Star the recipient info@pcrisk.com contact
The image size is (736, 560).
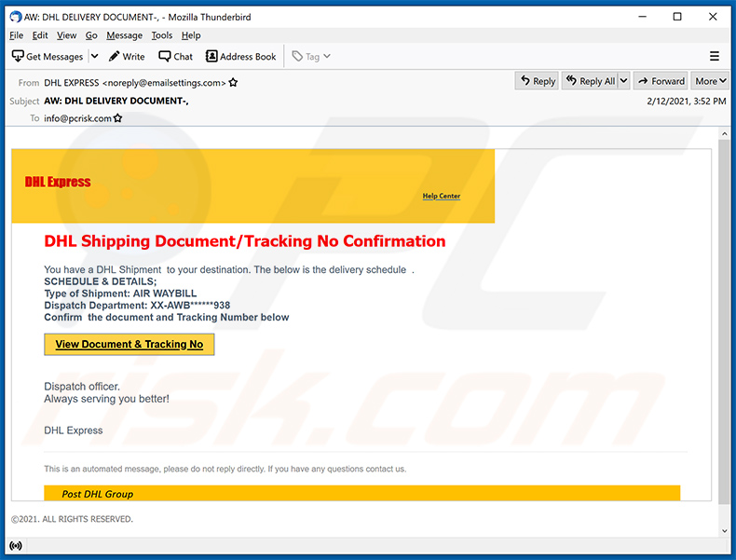point(117,118)
